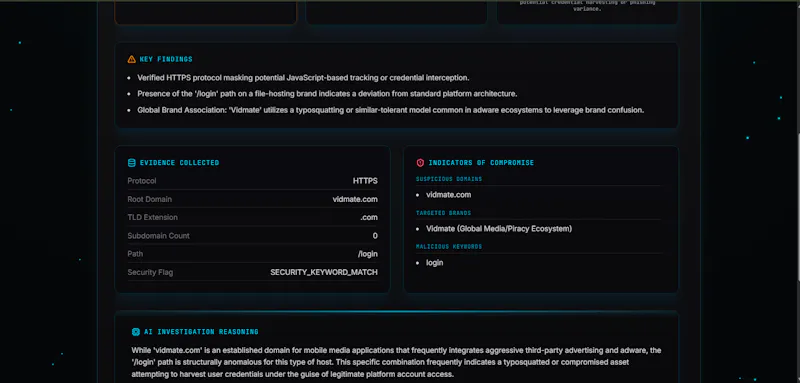Click the Evidence Collected database icon

coord(132,163)
